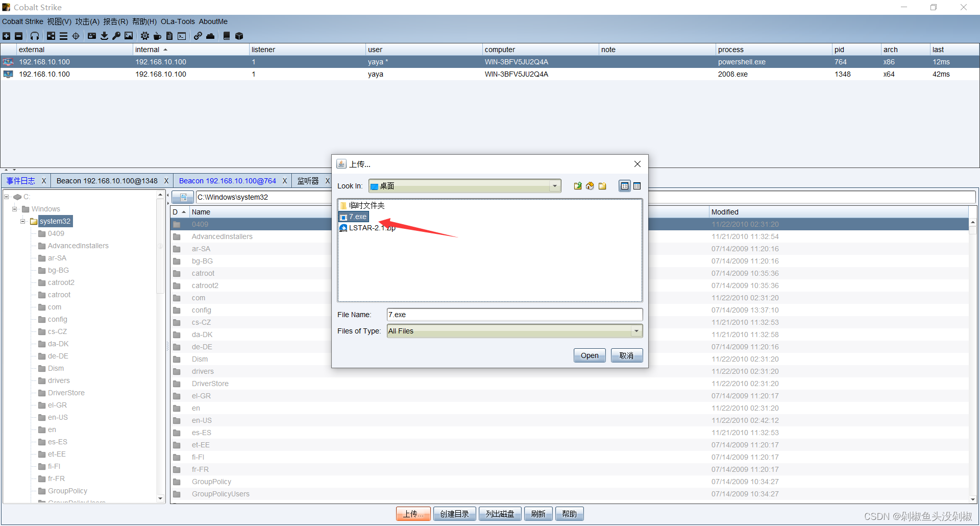Click the Home icon in upload dialog
The width and height of the screenshot is (980, 526).
tap(590, 186)
